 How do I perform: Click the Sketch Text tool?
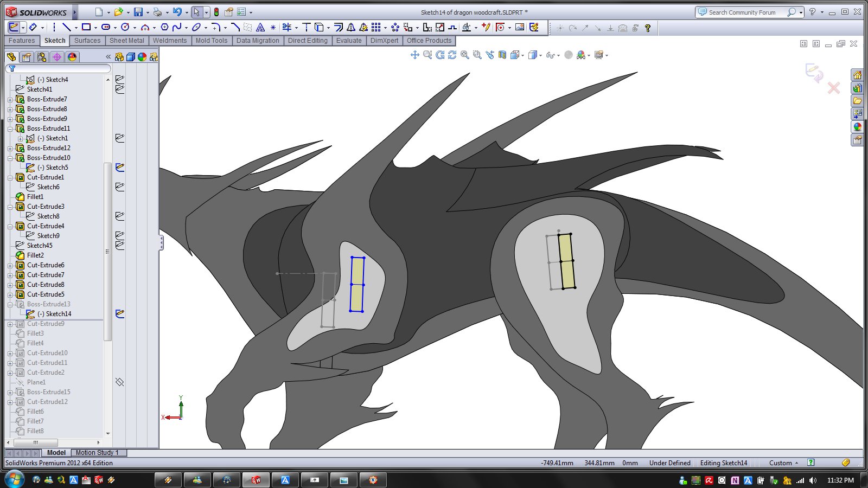260,27
